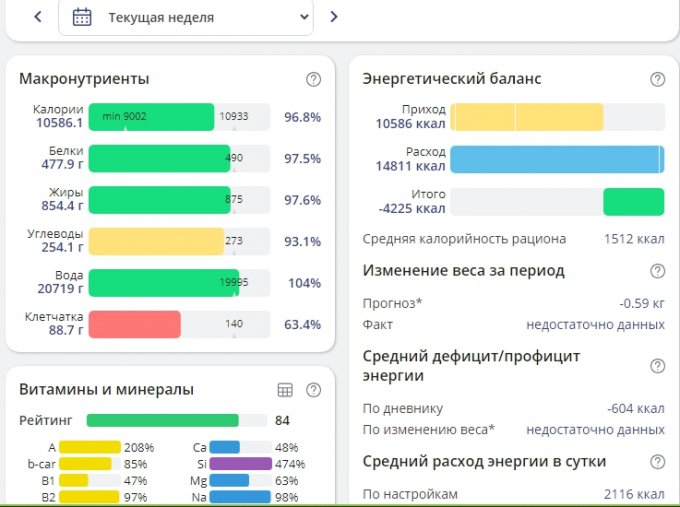This screenshot has height=507, width=680.
Task: Open help for Изменение веса за период
Action: [657, 271]
